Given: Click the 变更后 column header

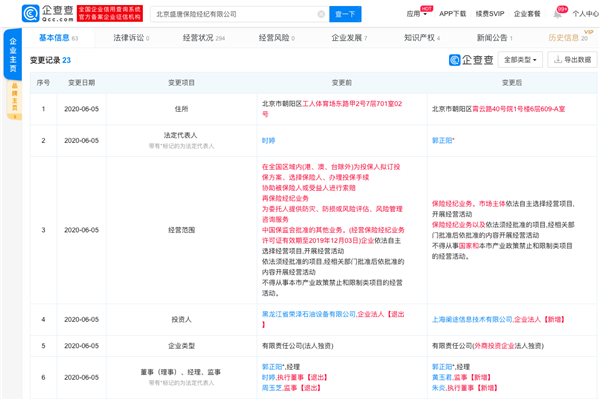Looking at the screenshot, I should point(512,83).
